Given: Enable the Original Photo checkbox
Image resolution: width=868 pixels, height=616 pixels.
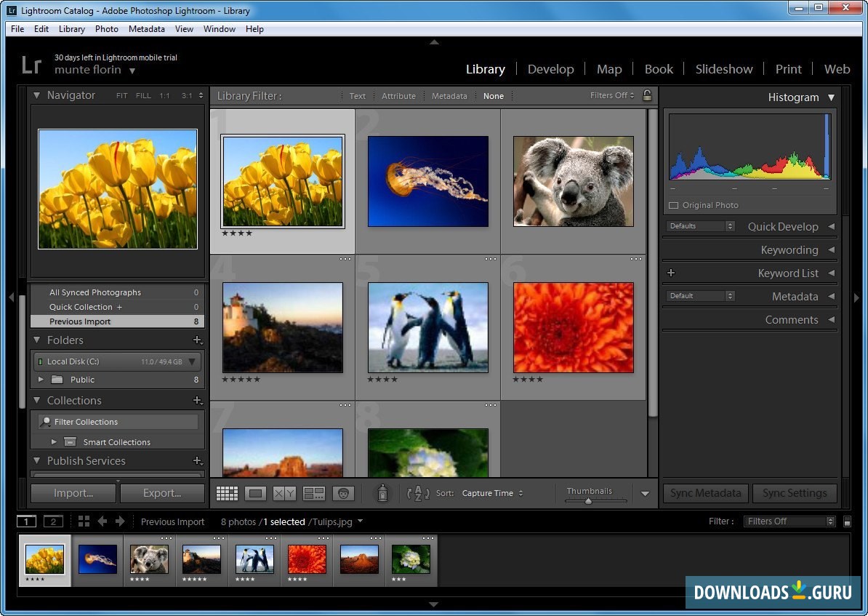Looking at the screenshot, I should [673, 205].
